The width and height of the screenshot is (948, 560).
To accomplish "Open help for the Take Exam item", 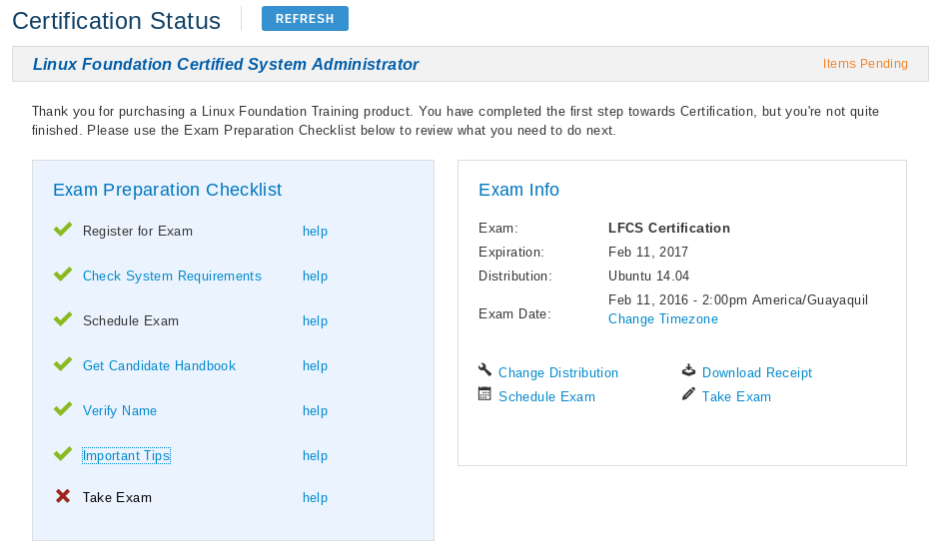I will coord(315,498).
